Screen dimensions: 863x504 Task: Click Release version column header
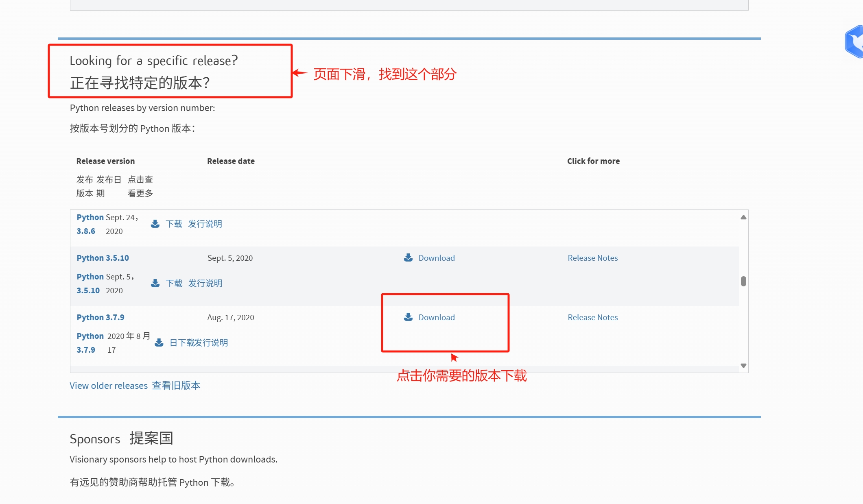105,161
